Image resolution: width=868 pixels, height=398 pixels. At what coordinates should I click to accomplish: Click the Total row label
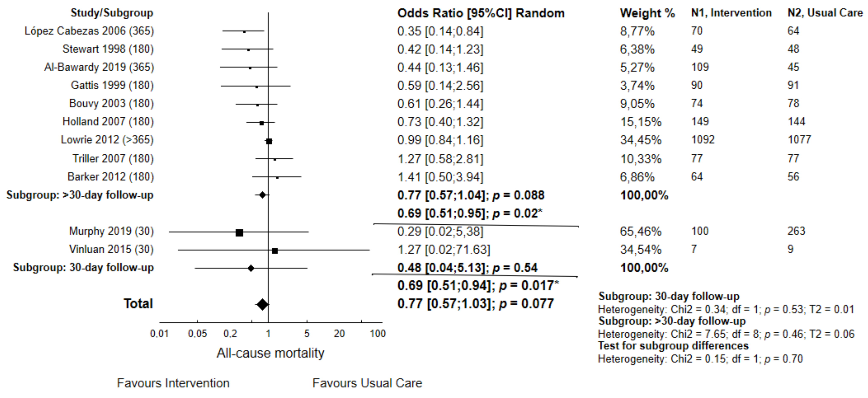pos(138,304)
